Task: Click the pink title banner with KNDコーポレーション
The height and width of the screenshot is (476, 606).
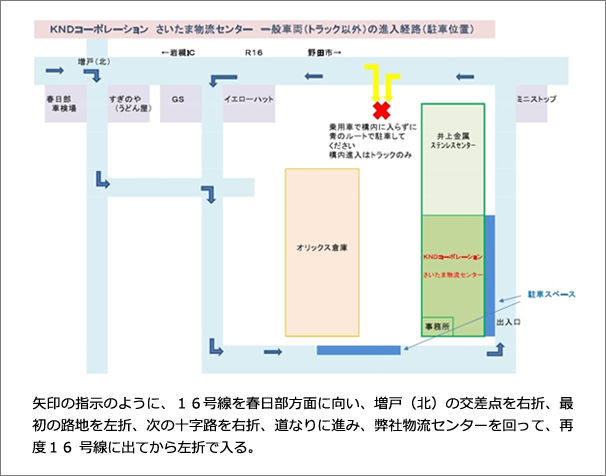Action: point(264,29)
